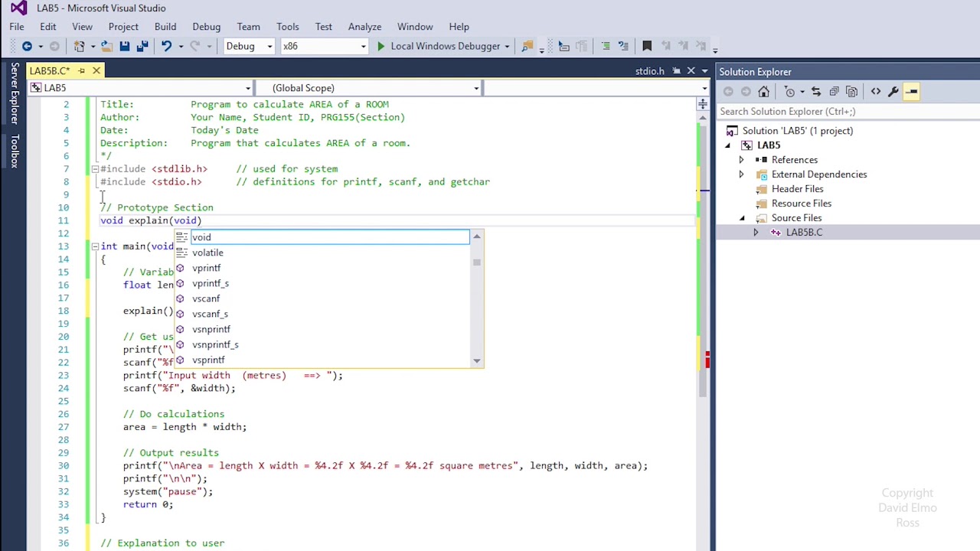Open file icon in main toolbar

106,46
